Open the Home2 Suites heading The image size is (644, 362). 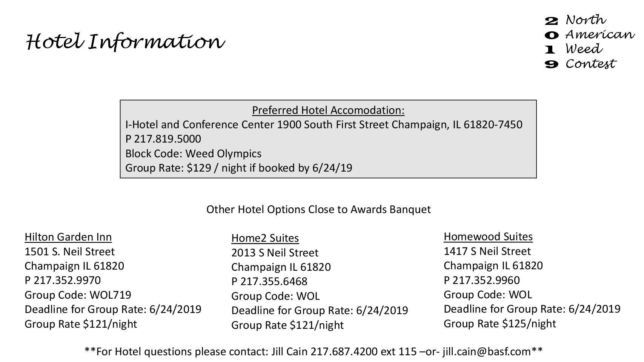[x=265, y=238]
